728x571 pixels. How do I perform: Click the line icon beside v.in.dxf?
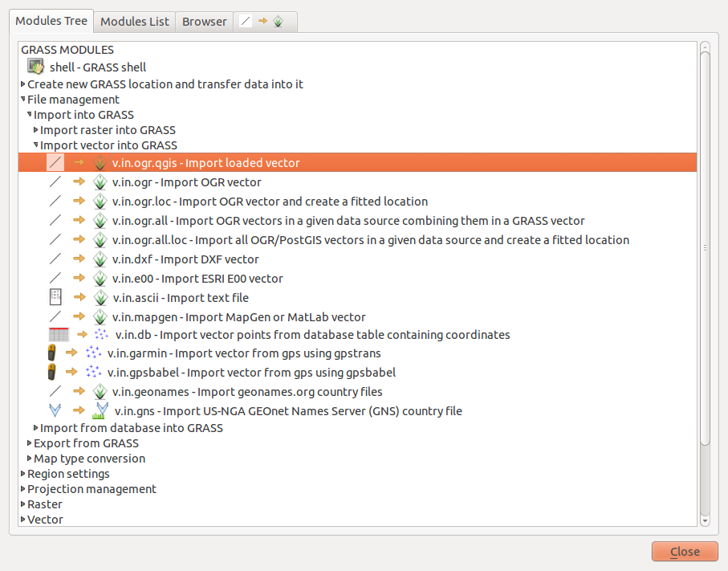pos(55,259)
